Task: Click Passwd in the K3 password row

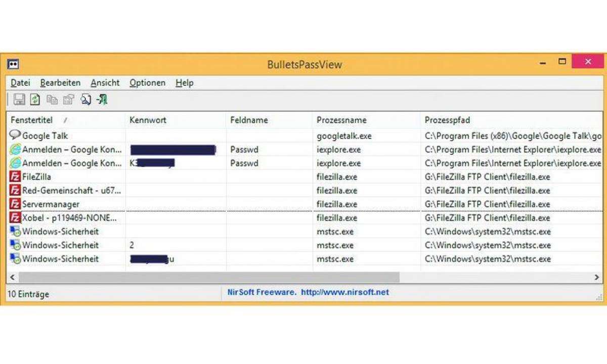Action: click(244, 163)
